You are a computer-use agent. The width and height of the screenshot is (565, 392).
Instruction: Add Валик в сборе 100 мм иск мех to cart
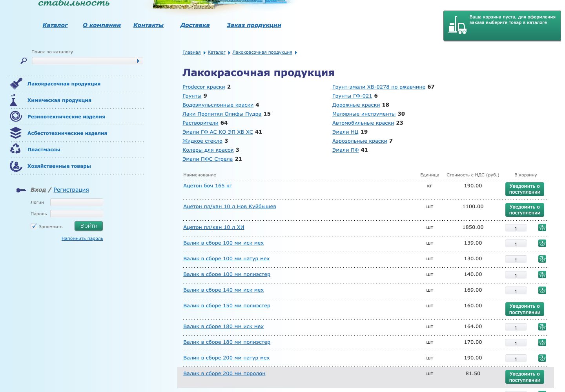(542, 243)
